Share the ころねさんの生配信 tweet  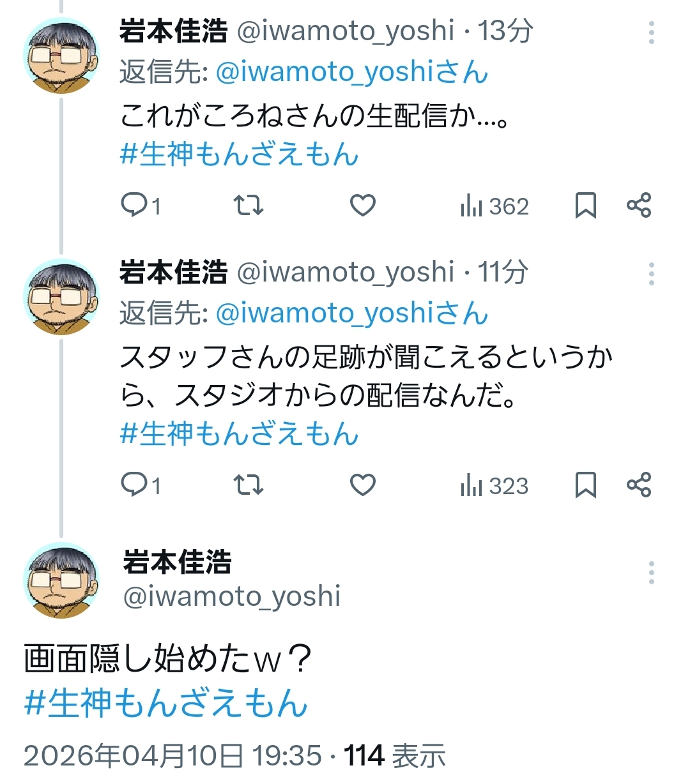point(639,206)
